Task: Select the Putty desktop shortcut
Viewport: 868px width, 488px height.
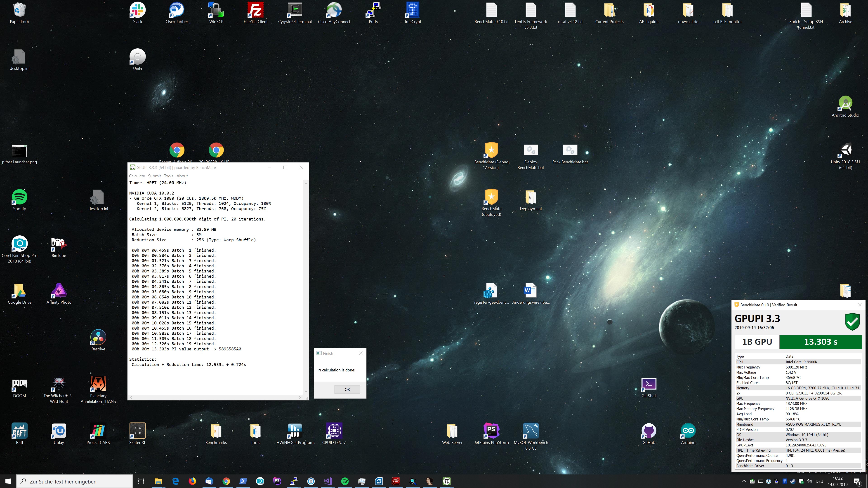Action: point(373,13)
